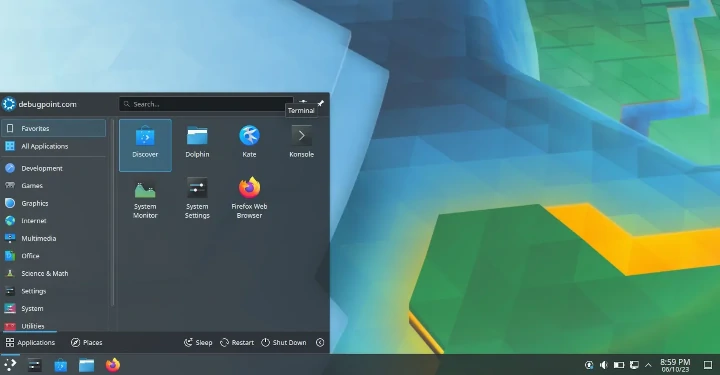Open System Settings from the taskbar

click(35, 365)
